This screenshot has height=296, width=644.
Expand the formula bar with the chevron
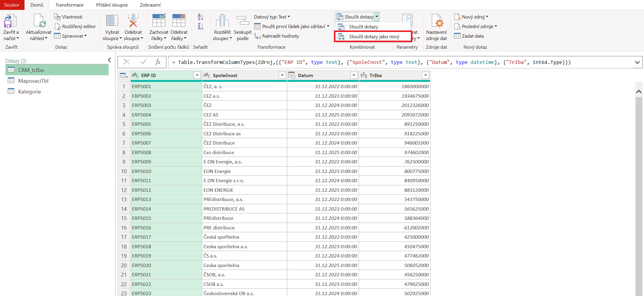tap(637, 62)
